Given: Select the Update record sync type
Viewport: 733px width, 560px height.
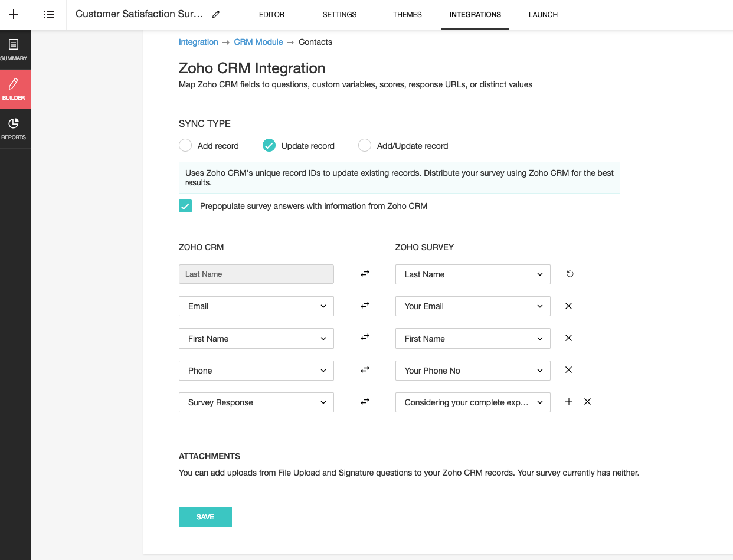Looking at the screenshot, I should click(x=269, y=145).
